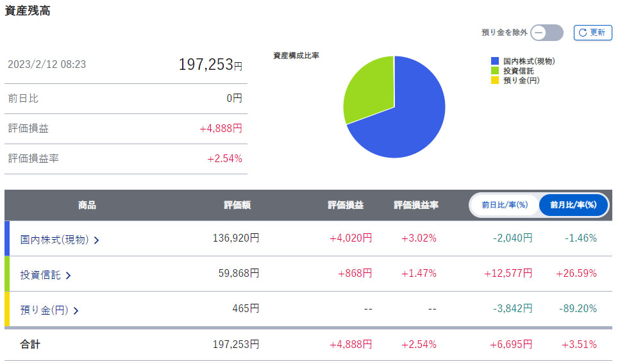The image size is (620, 364).
Task: Click the green 投資信託 legend swatch
Action: tap(494, 71)
